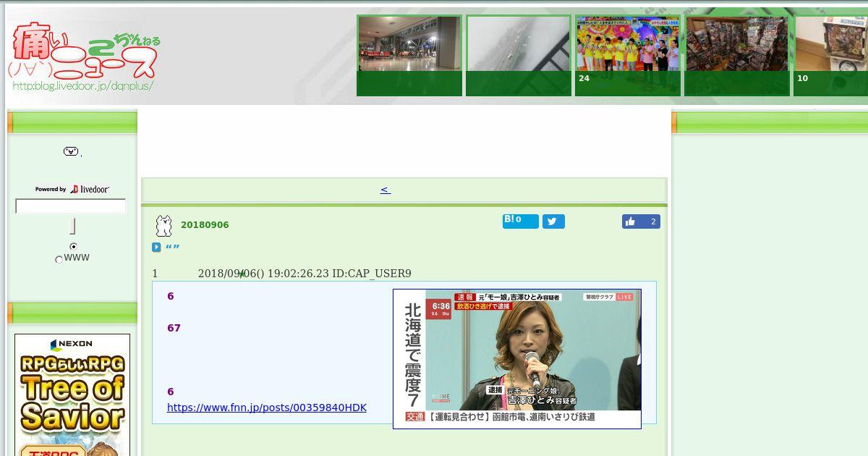The height and width of the screenshot is (456, 868).
Task: Click the Facebook thumbs-up like button
Action: pyautogui.click(x=641, y=221)
